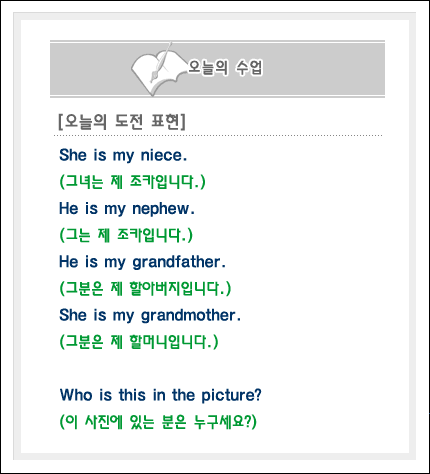Click the translation (그분은 제 할아버지입니다.)
The width and height of the screenshot is (430, 474).
pyautogui.click(x=145, y=289)
